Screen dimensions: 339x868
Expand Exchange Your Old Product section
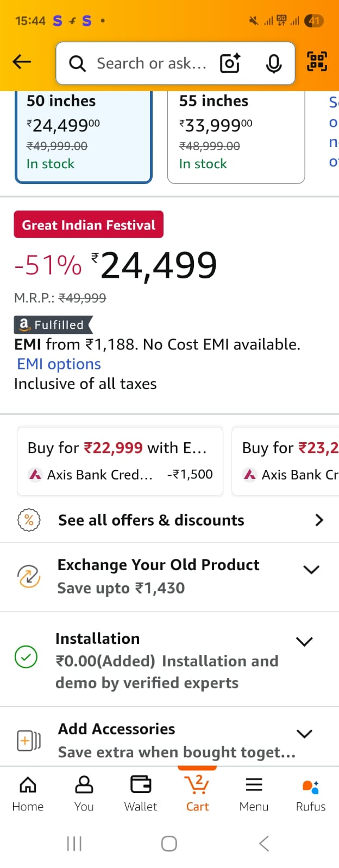point(311,570)
